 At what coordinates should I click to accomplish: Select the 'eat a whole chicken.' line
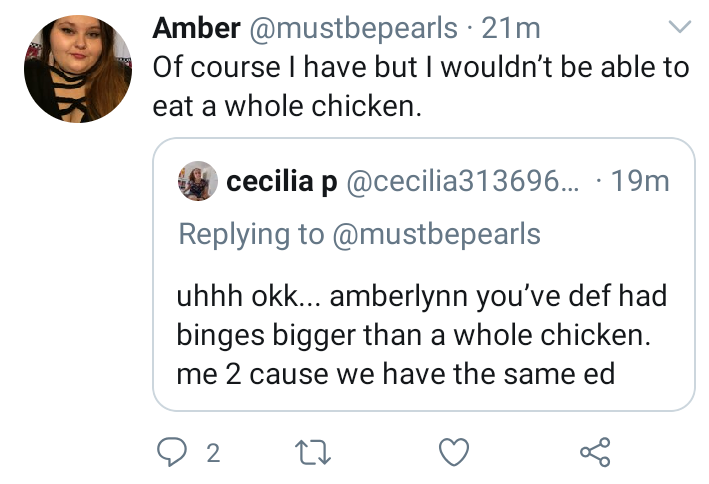coord(287,107)
